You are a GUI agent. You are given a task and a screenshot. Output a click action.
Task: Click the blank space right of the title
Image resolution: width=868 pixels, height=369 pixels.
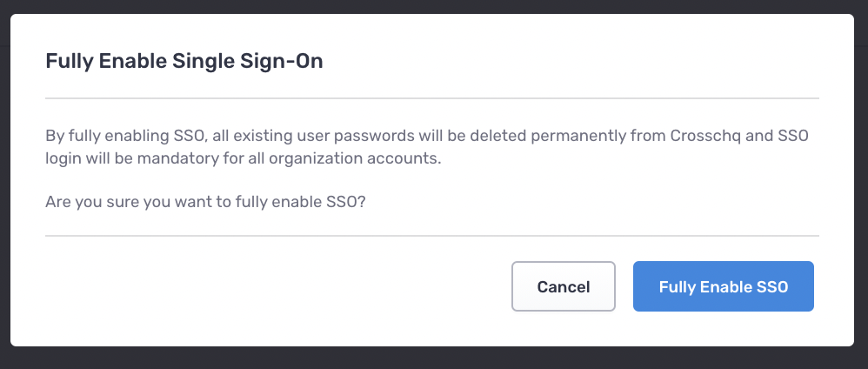click(x=565, y=62)
